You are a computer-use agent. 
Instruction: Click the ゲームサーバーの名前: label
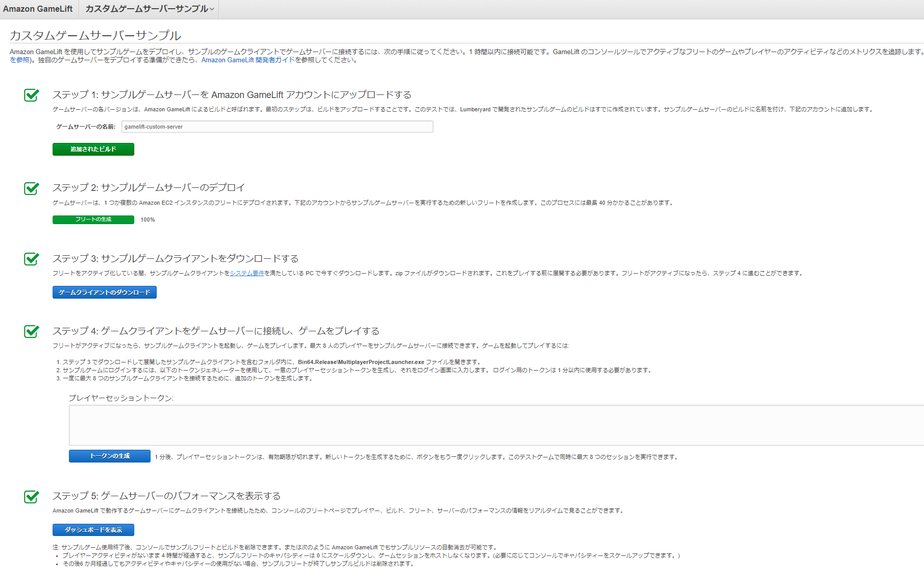tap(86, 127)
